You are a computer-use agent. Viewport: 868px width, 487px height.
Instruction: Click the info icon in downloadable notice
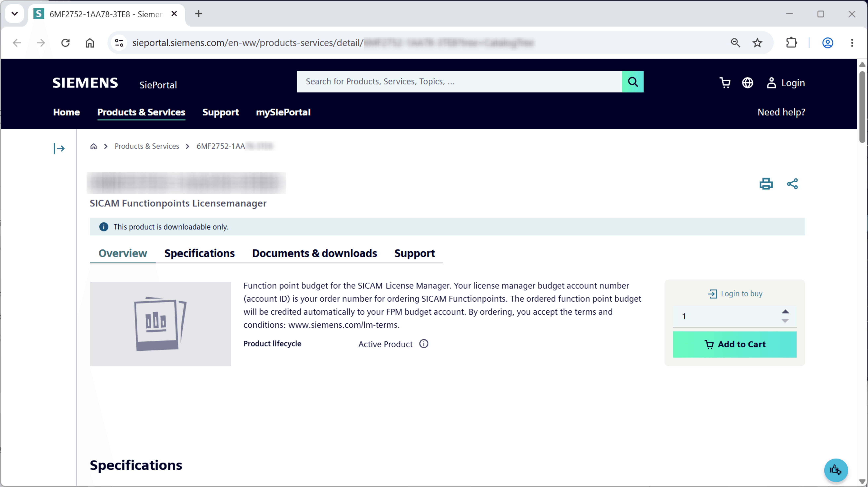(103, 227)
